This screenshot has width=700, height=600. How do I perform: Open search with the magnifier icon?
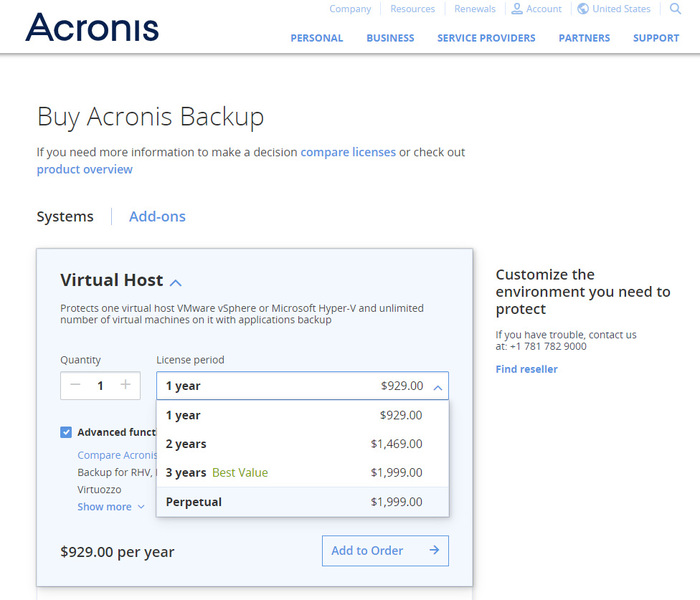675,9
